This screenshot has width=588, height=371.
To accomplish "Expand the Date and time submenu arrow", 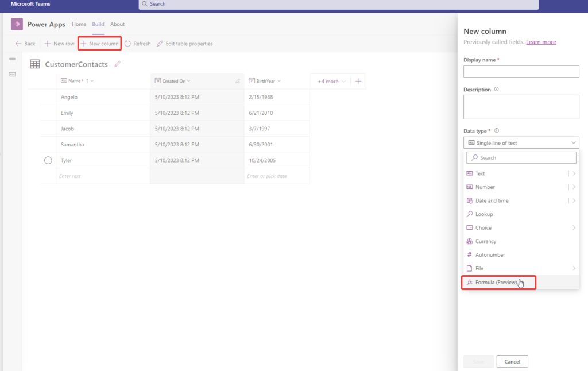I will click(574, 200).
